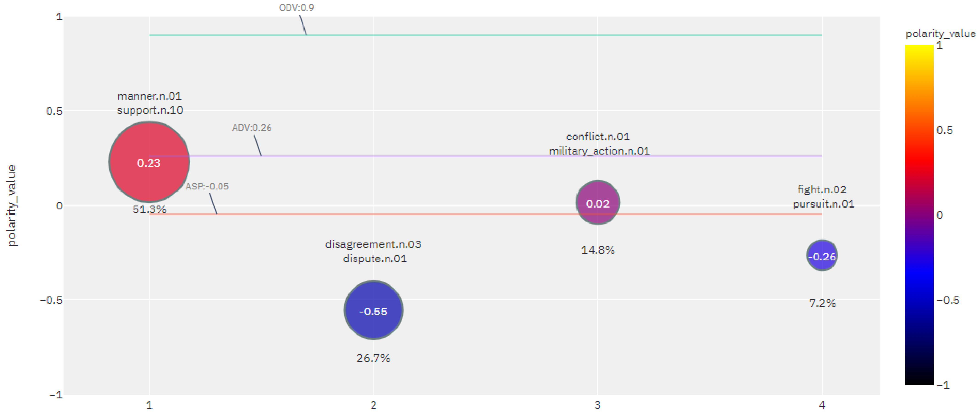980x417 pixels.
Task: Click the small -0.26 bubble
Action: (x=822, y=255)
